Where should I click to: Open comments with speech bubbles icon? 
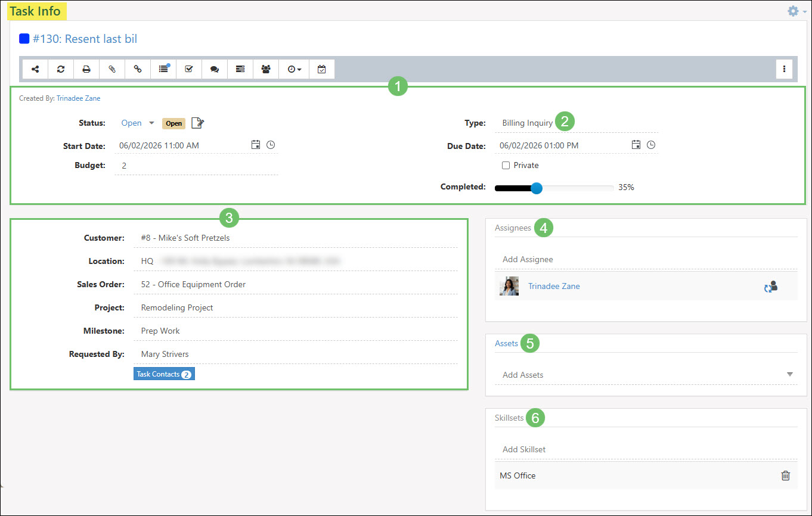(215, 69)
